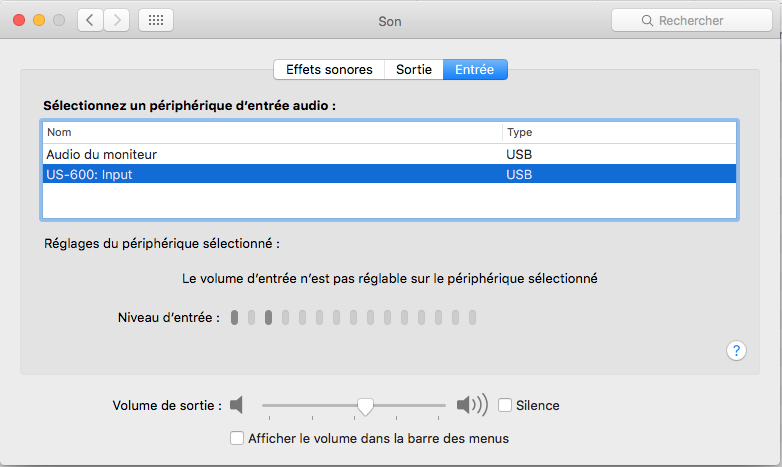Select Audio du moniteur input device

coord(389,154)
